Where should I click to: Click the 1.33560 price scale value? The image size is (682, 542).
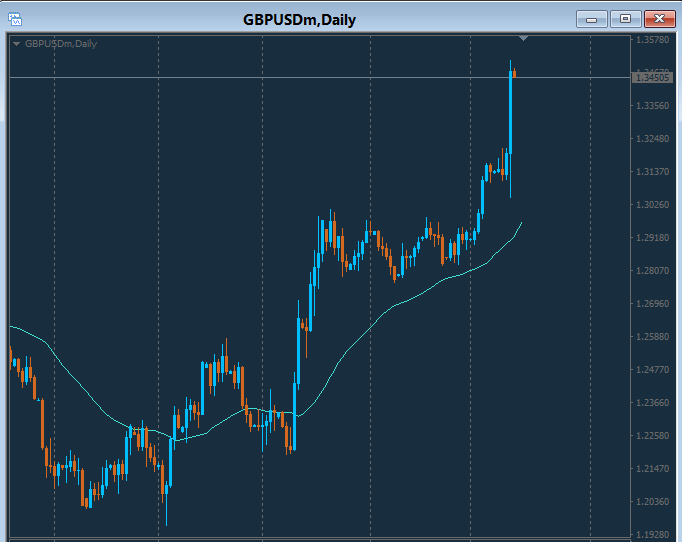(652, 106)
